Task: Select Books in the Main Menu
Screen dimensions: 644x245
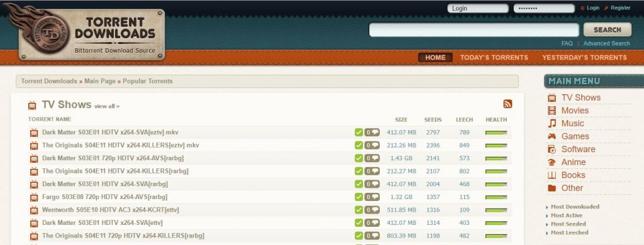Action: point(574,175)
